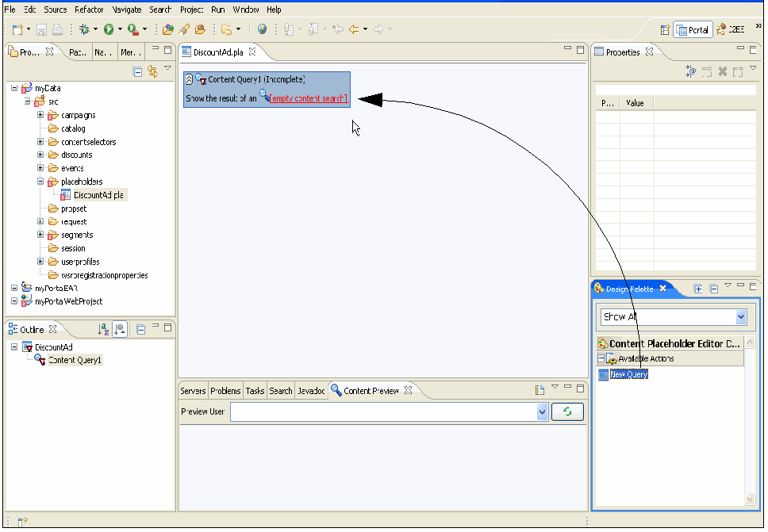This screenshot has width=768, height=532.
Task: Collapse the placeholders folder
Action: pyautogui.click(x=40, y=181)
